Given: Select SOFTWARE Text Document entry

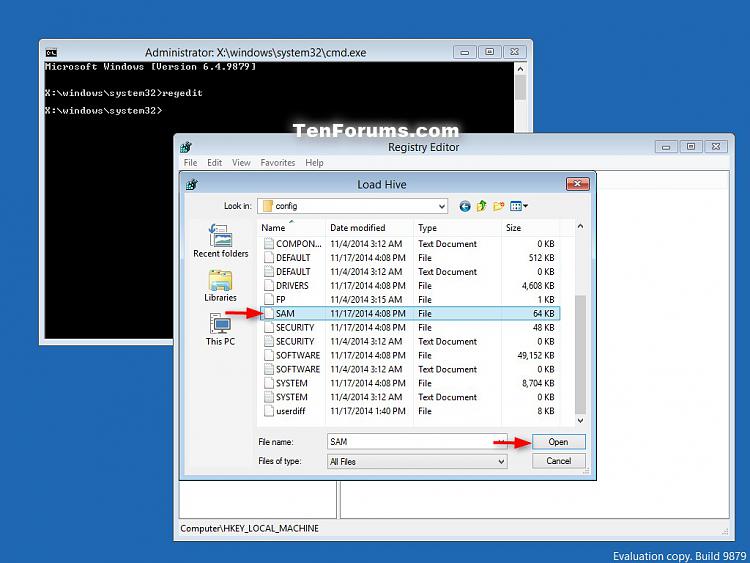Looking at the screenshot, I should pyautogui.click(x=410, y=369).
